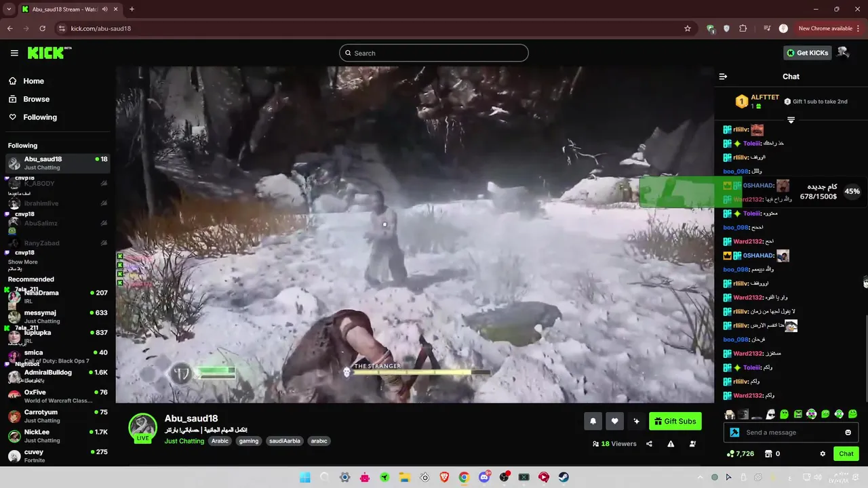Open emote picker smiley in message box
This screenshot has height=488, width=868.
pos(848,432)
